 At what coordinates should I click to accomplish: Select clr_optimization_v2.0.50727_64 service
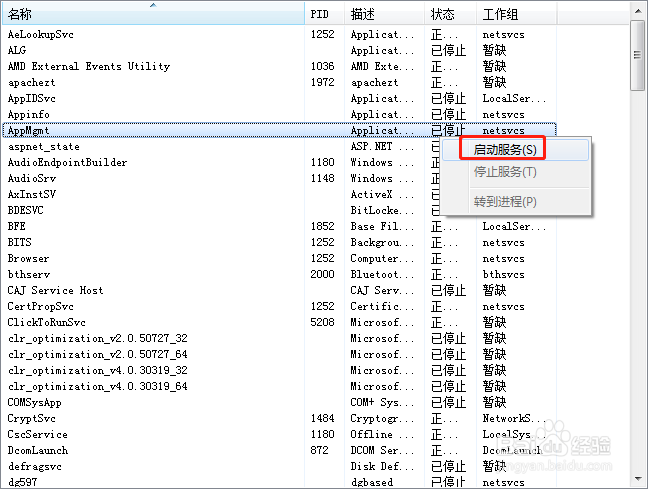click(98, 354)
